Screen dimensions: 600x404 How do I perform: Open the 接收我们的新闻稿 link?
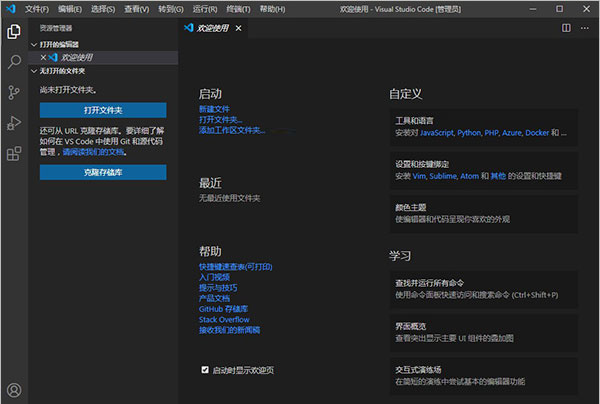230,330
